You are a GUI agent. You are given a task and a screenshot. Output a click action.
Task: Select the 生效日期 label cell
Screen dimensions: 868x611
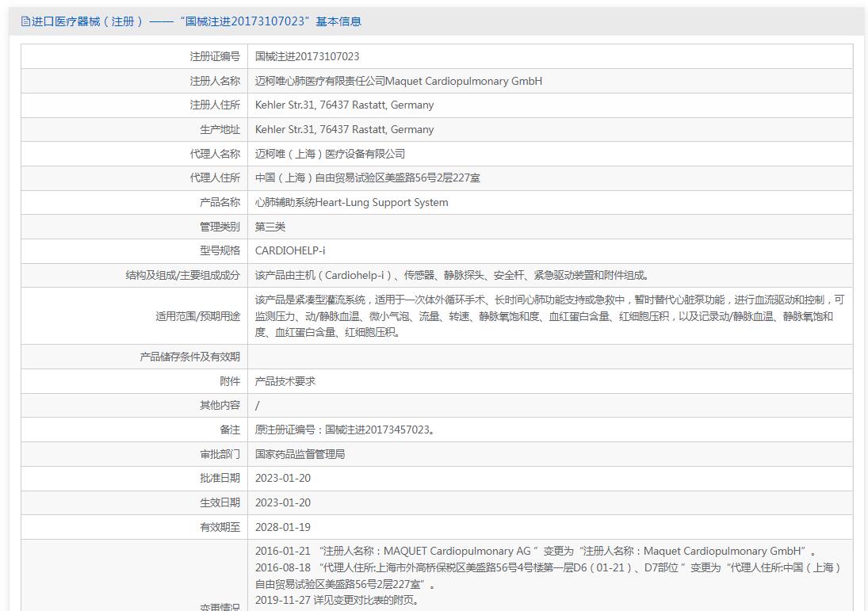[135, 503]
